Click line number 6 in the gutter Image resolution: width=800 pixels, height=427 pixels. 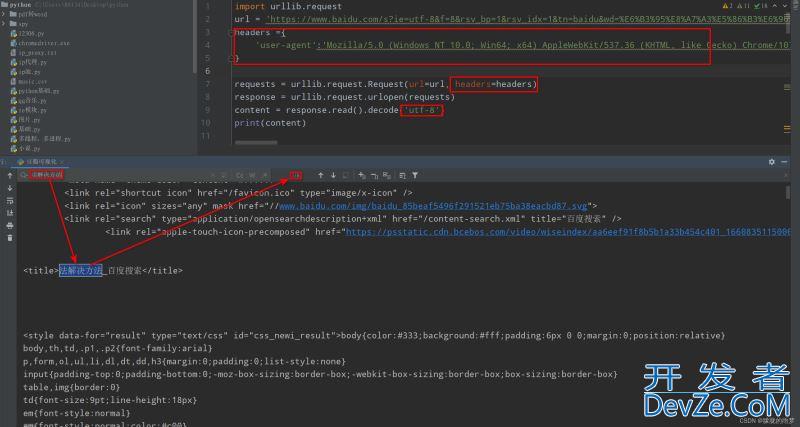tap(207, 71)
